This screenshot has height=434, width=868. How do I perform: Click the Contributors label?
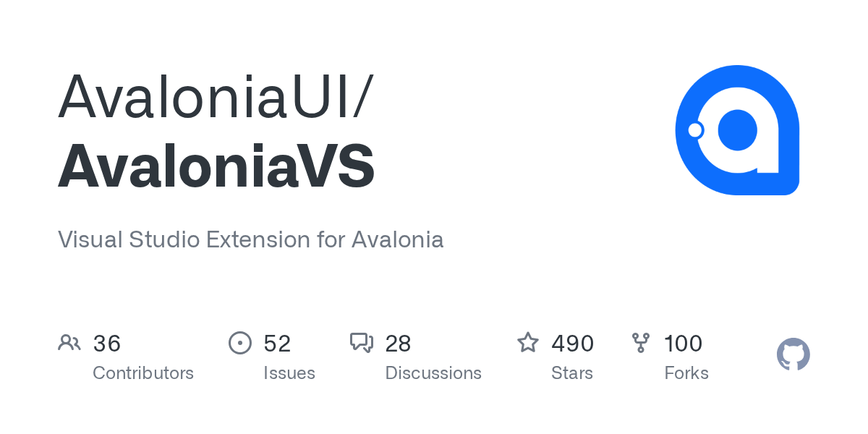click(143, 373)
